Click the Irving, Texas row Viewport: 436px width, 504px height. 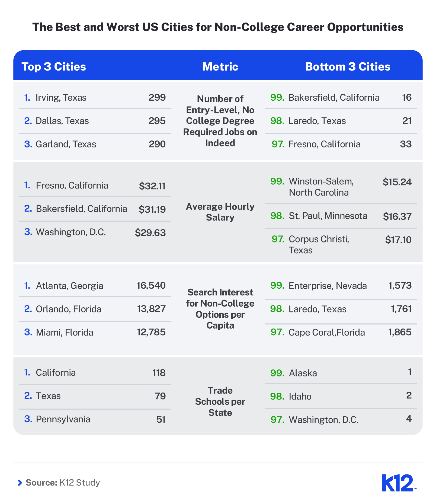pos(95,97)
